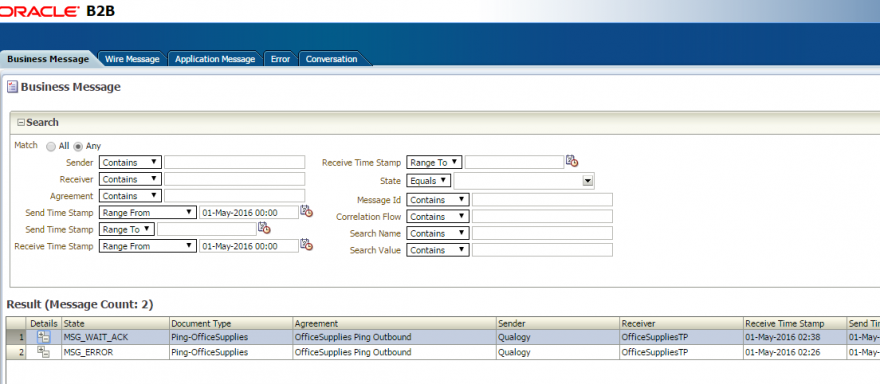Switch to the Wire Message tab

[x=132, y=59]
